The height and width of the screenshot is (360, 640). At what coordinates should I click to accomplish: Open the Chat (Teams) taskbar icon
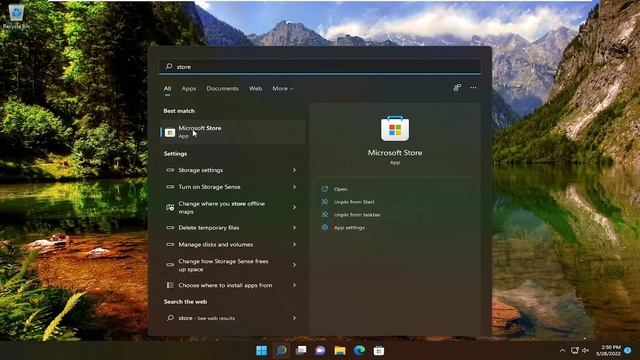[x=320, y=351]
